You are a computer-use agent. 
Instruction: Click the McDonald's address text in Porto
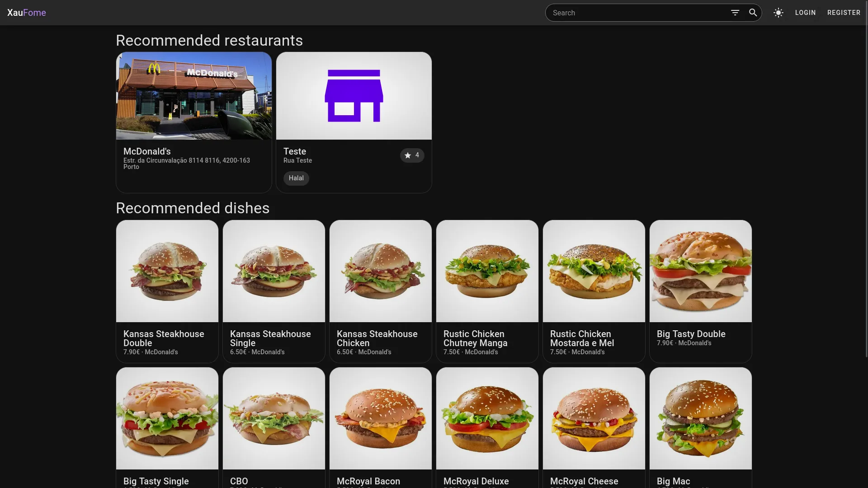[187, 164]
